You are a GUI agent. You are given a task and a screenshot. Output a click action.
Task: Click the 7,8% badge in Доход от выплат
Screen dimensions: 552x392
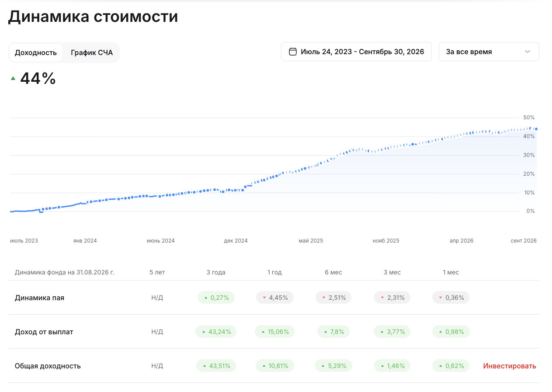333,332
